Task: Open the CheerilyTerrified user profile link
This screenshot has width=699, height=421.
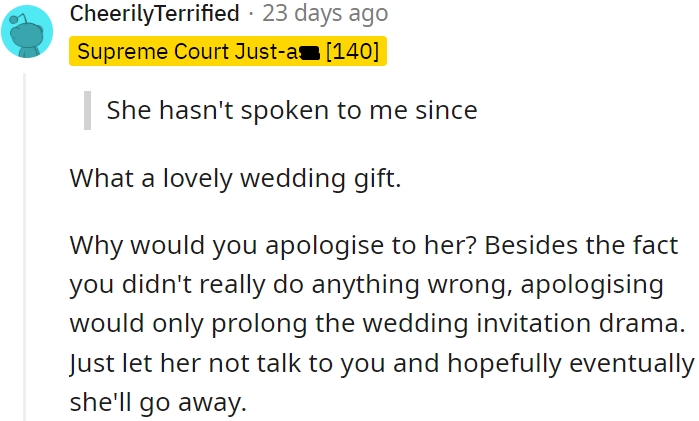Action: (154, 14)
